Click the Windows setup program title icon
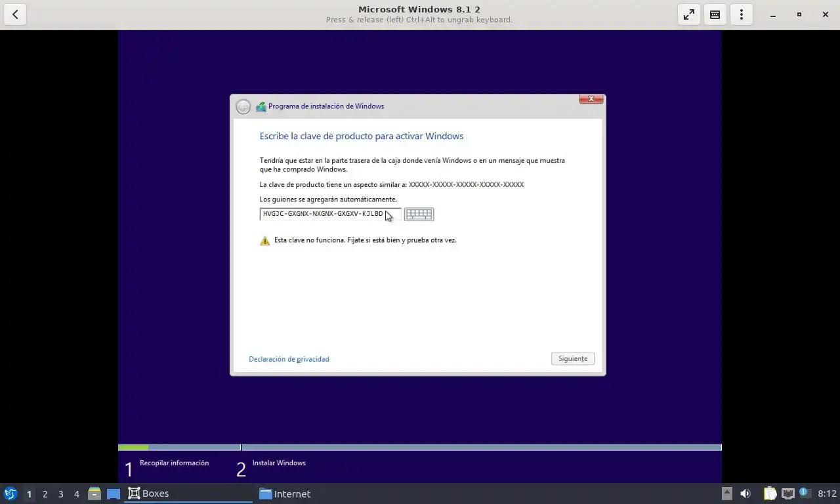840x504 pixels. click(261, 106)
